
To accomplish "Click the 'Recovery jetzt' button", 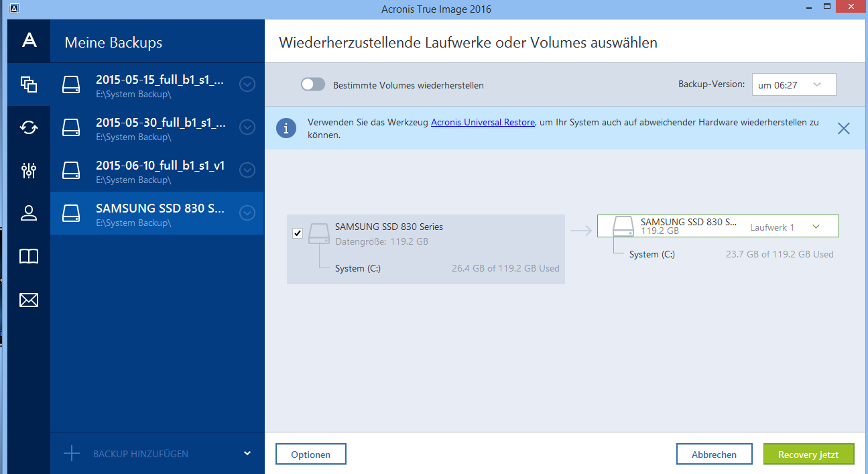I will tap(808, 455).
